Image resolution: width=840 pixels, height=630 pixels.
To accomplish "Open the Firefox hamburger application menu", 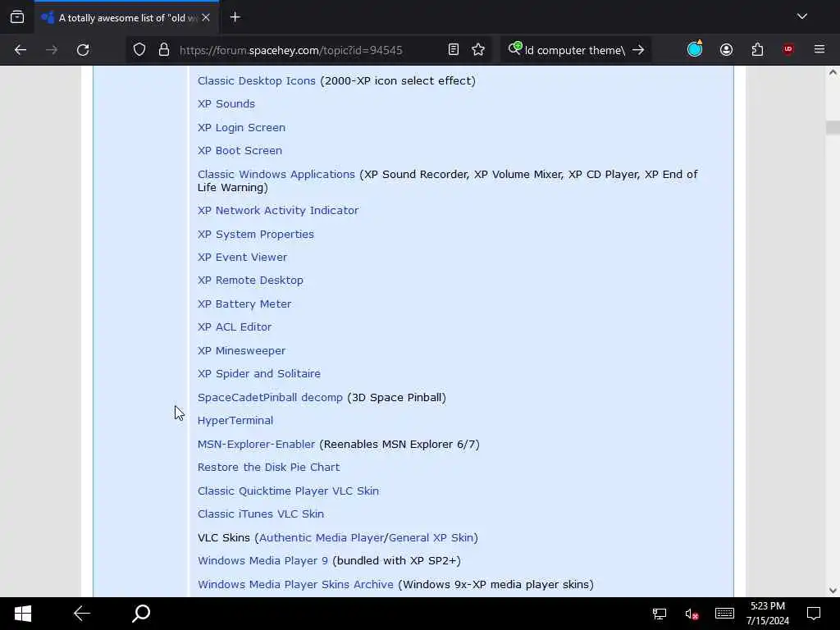I will point(819,50).
